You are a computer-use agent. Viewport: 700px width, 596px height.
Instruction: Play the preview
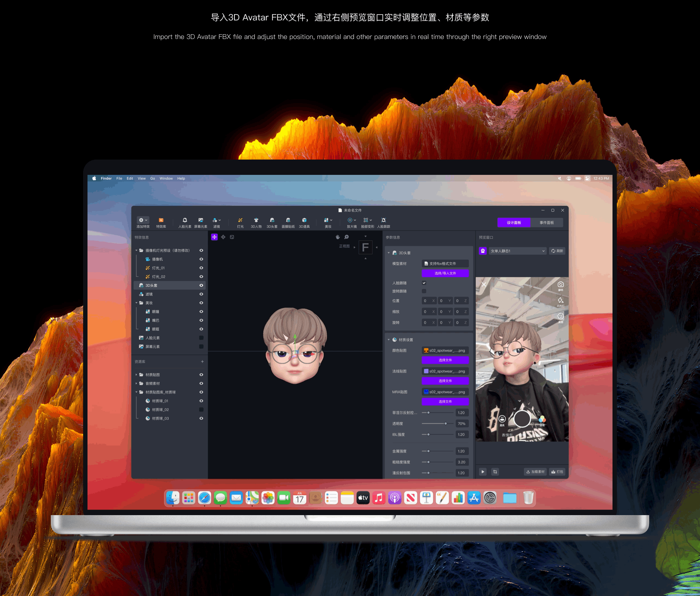click(x=483, y=472)
